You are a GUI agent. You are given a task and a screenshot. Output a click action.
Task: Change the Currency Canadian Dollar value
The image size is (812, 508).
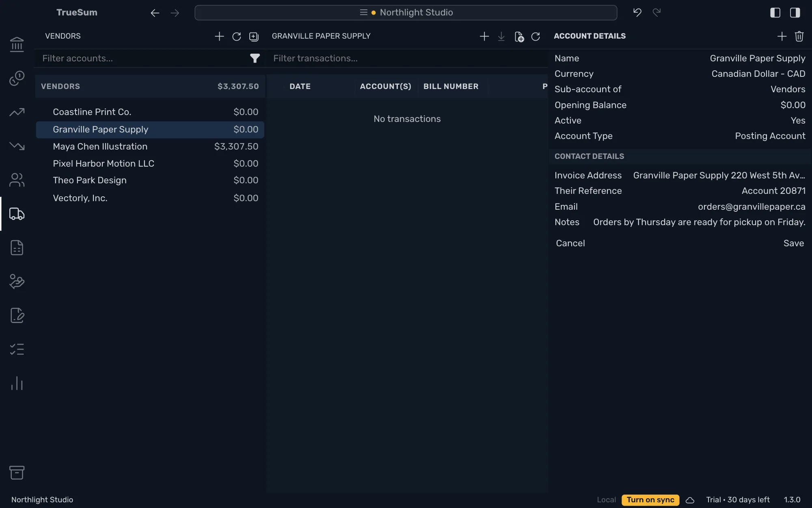[x=758, y=74]
